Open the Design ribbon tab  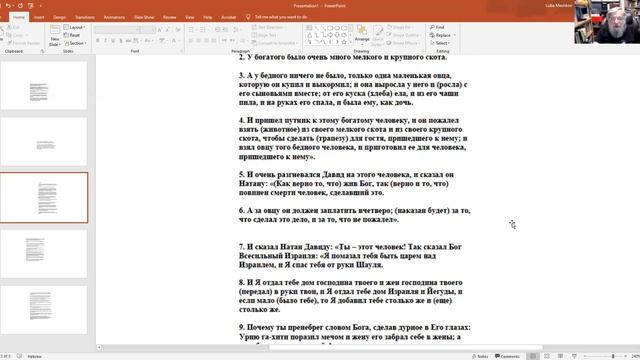pos(59,17)
